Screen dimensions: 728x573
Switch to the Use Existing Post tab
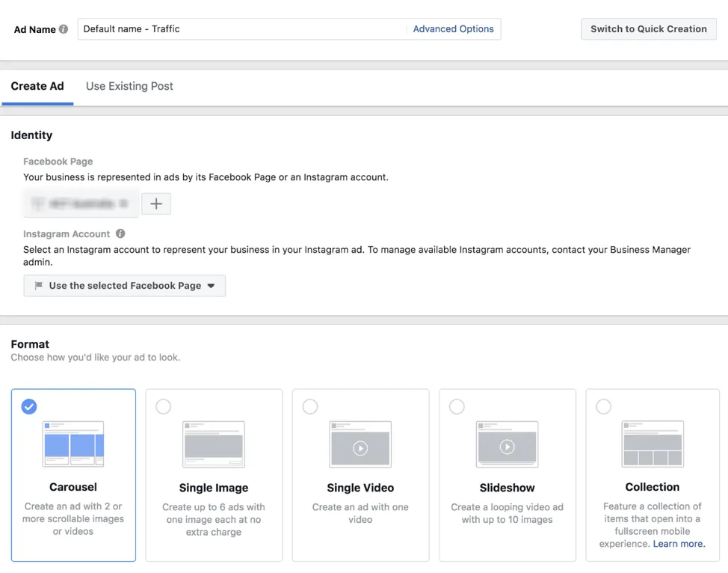129,86
